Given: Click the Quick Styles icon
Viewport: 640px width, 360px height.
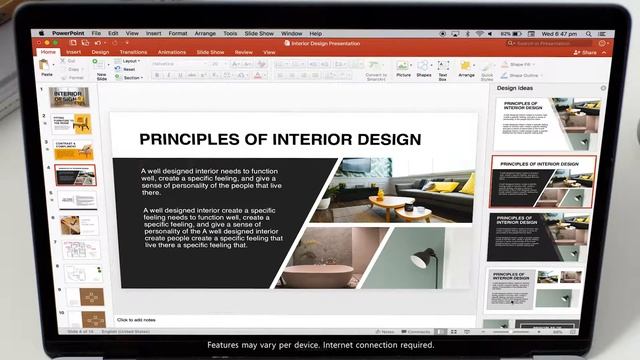Looking at the screenshot, I should 487,67.
